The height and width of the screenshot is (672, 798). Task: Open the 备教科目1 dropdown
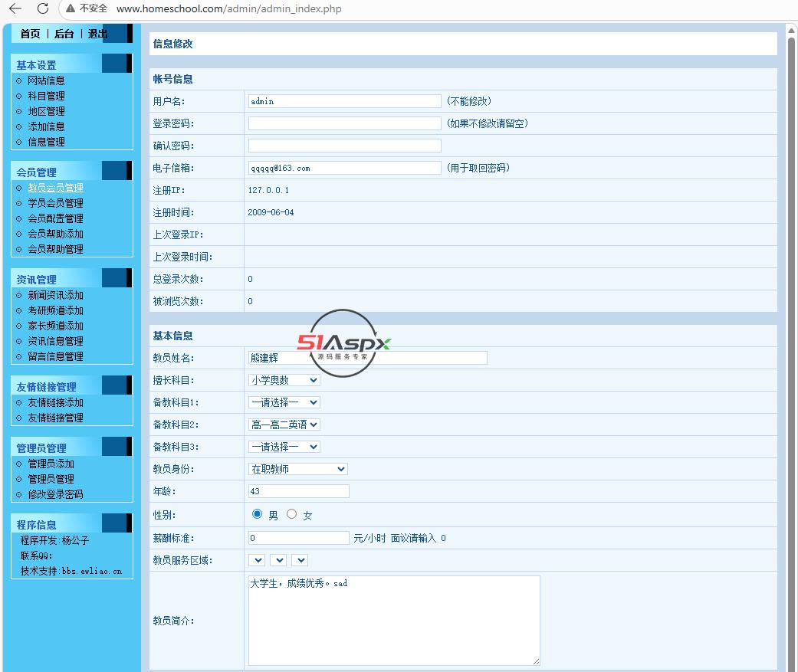pyautogui.click(x=284, y=402)
